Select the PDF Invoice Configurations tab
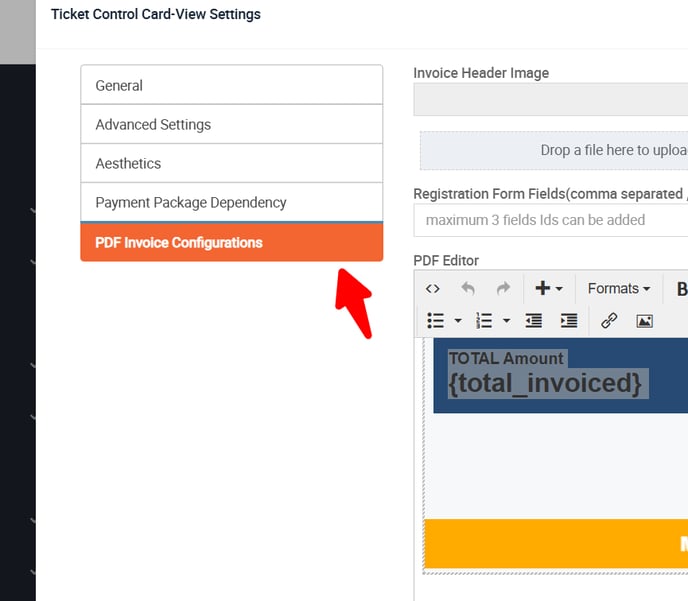 click(232, 242)
